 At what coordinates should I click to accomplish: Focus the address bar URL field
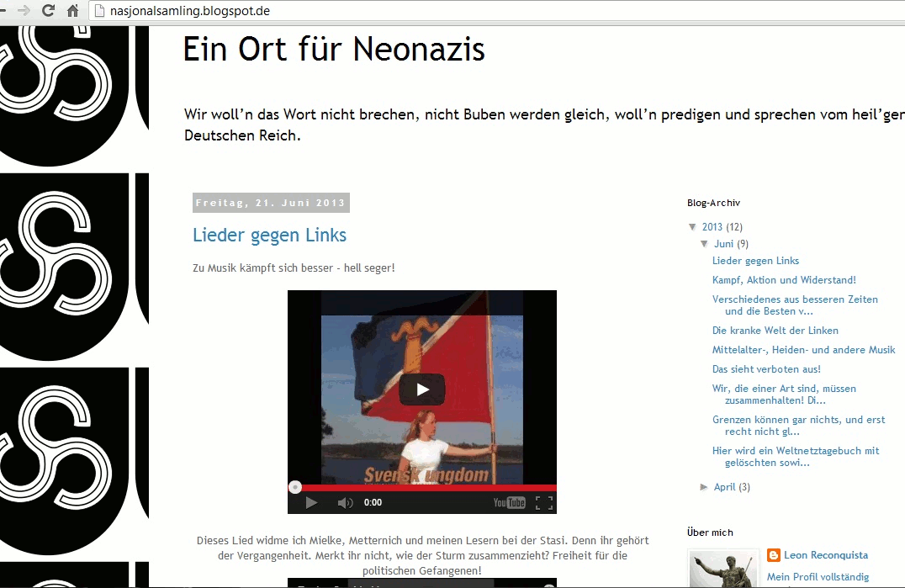pos(496,11)
